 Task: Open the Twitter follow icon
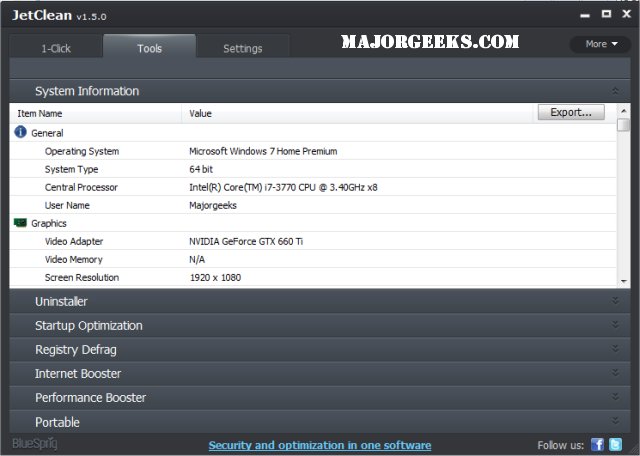click(x=616, y=445)
